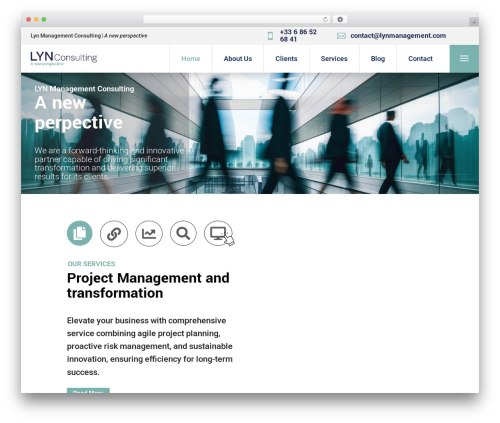The image size is (500, 423).
Task: Open the hamburger menu button
Action: (x=464, y=59)
